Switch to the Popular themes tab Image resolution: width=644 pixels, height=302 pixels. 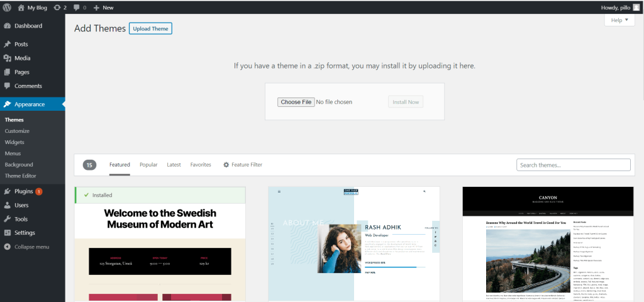coord(148,165)
